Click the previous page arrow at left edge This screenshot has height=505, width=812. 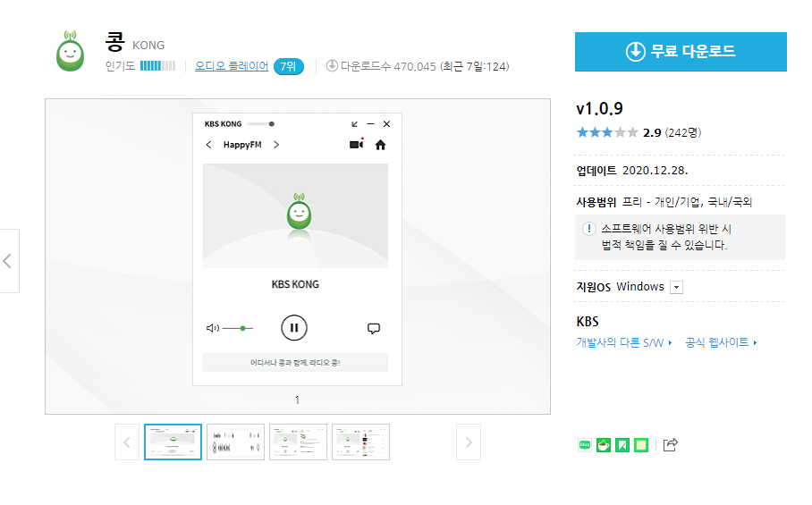8,261
